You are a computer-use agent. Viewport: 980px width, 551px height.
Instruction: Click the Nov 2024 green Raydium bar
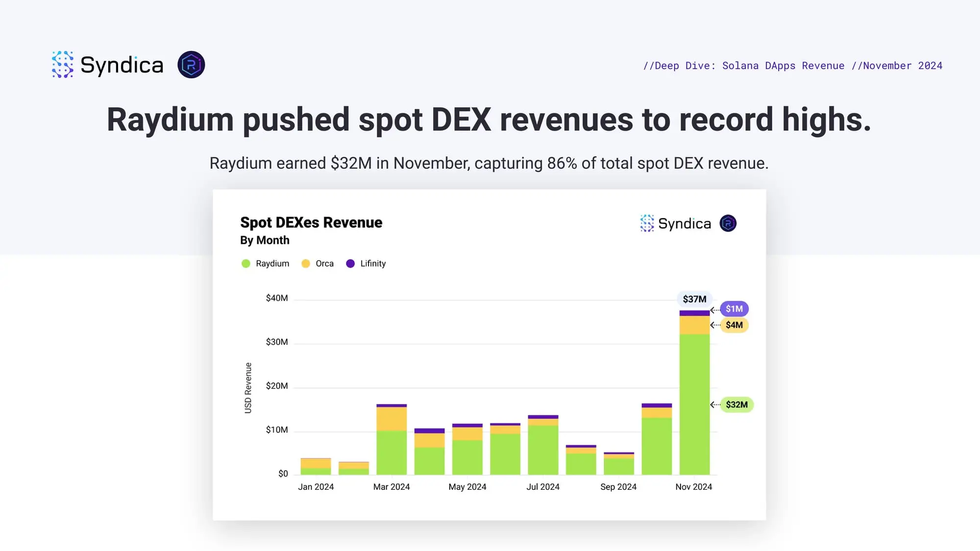694,404
